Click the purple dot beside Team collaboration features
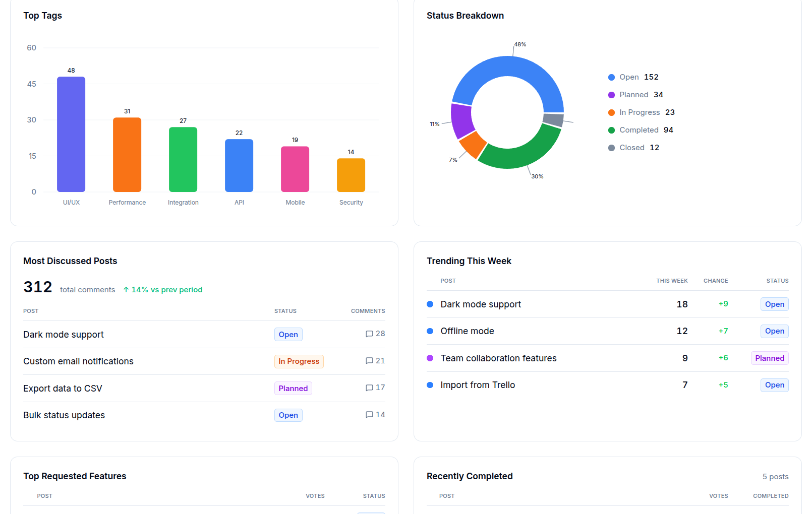This screenshot has height=514, width=812. tap(430, 358)
